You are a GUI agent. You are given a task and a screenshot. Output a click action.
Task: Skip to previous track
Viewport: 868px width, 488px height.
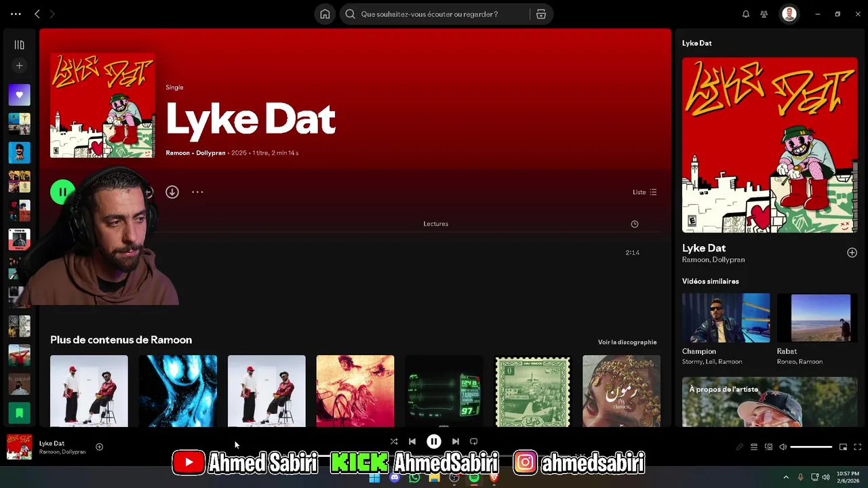pyautogui.click(x=412, y=441)
